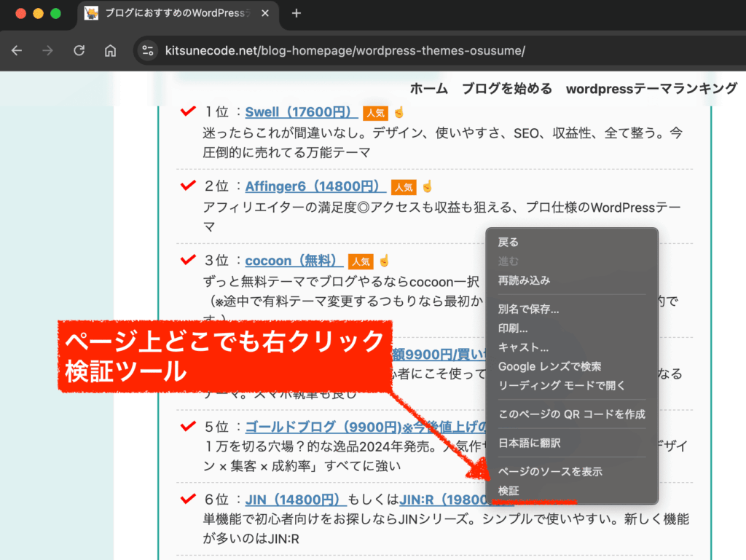Open wordpressテーマランキング navigation link

(x=651, y=88)
